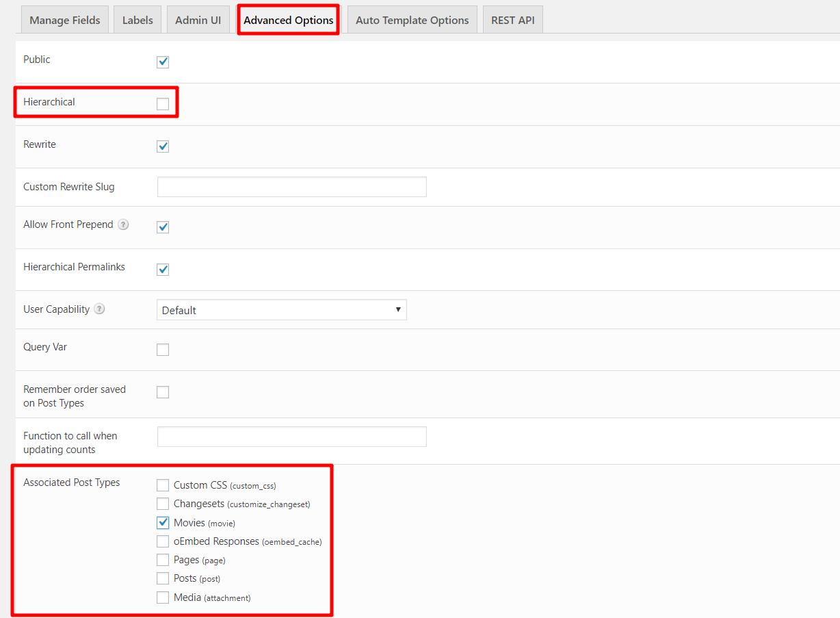Open the REST API tab

point(513,20)
